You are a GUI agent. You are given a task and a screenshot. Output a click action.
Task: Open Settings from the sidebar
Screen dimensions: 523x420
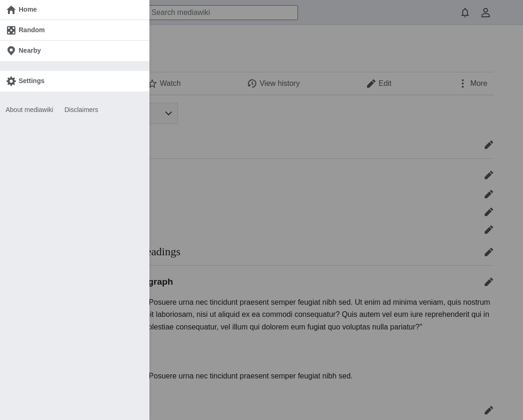click(75, 81)
